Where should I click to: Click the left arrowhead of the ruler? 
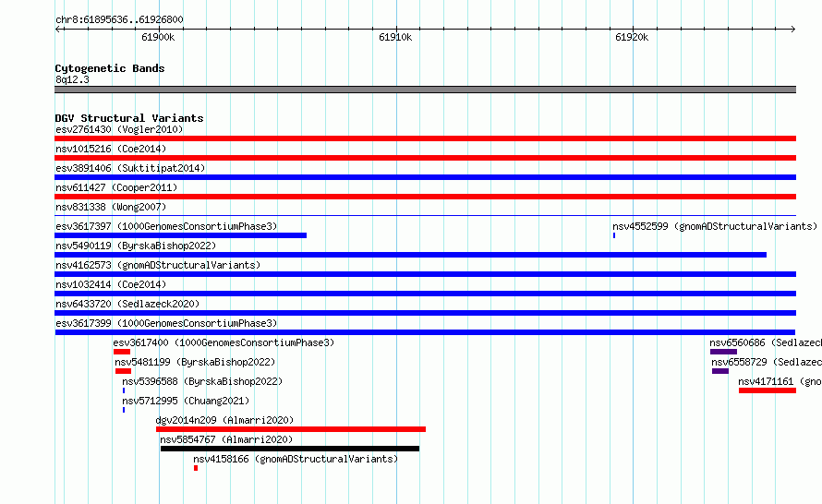(x=58, y=29)
